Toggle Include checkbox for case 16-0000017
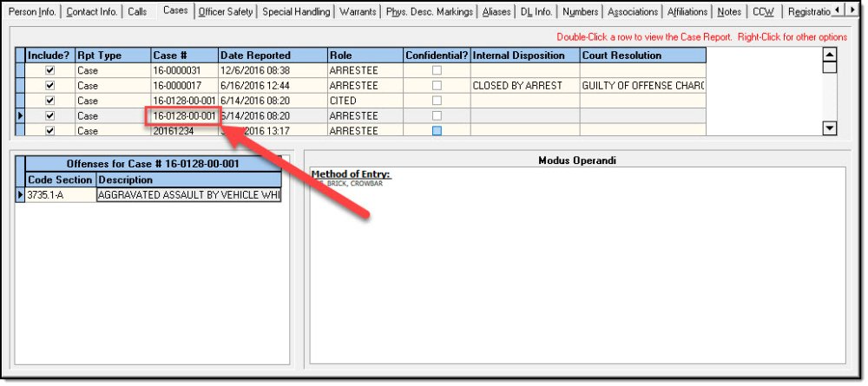 click(49, 86)
